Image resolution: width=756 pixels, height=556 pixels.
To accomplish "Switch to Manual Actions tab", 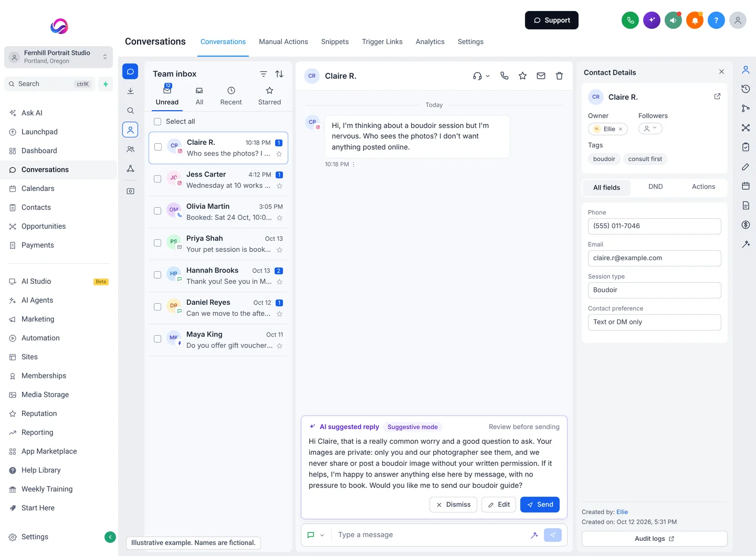I will point(283,42).
